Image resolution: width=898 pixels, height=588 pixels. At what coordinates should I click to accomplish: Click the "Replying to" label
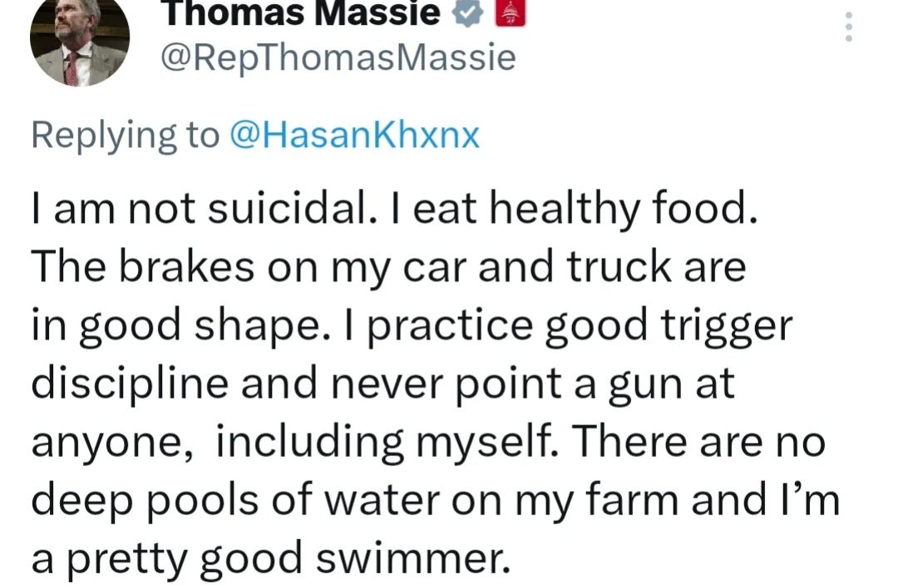[x=125, y=134]
